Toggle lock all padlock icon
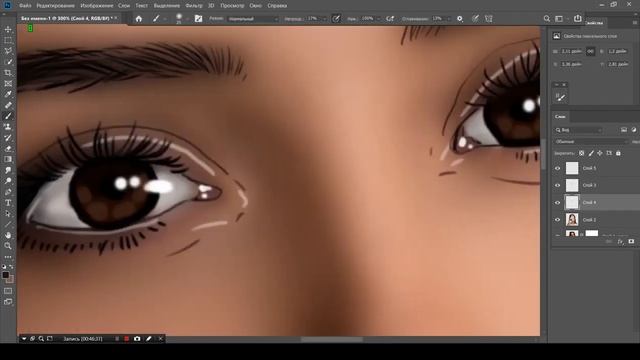Viewport: 640px width, 360px height. (618, 153)
